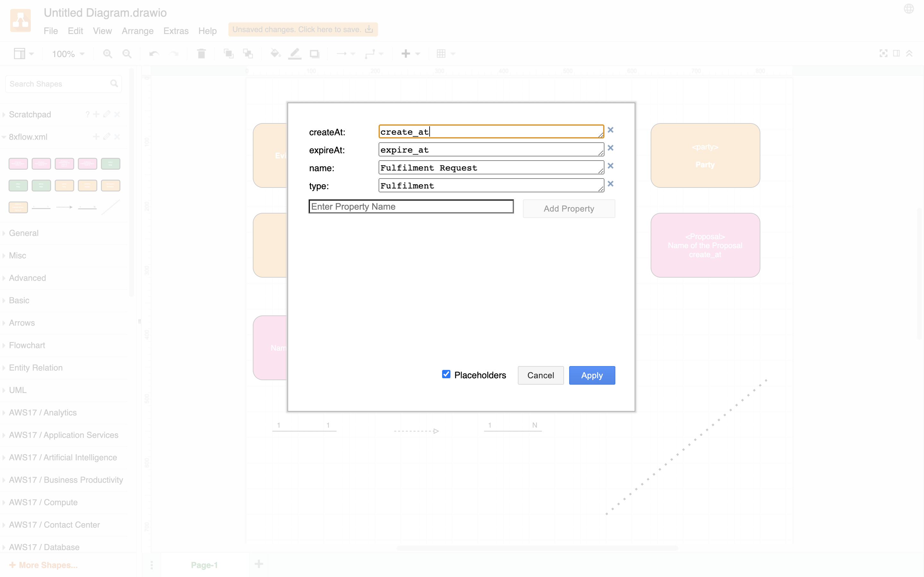Remove the createAt property with X icon
The width and height of the screenshot is (924, 577).
point(610,130)
